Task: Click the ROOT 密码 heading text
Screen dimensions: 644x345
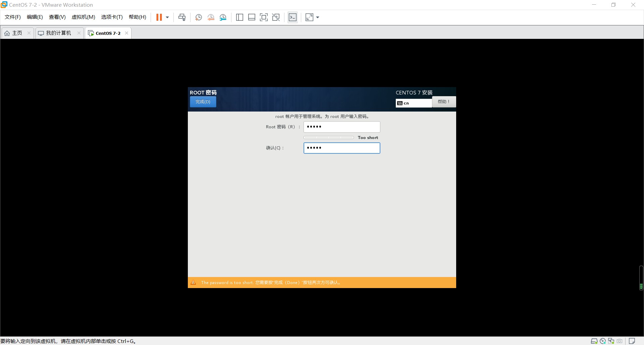Action: (x=203, y=93)
